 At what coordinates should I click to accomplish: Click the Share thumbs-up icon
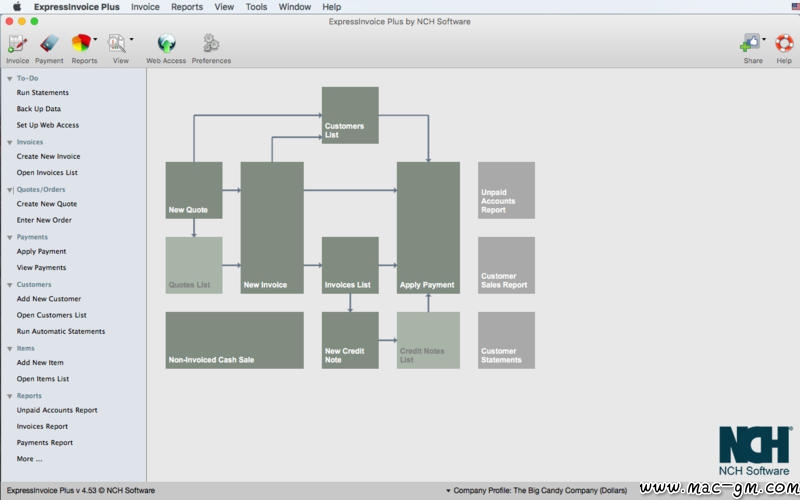tap(750, 44)
